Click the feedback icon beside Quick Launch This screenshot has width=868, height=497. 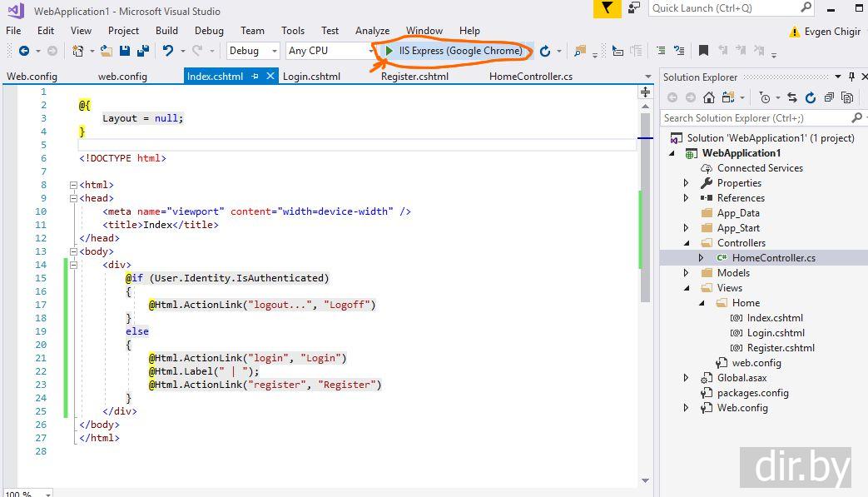pyautogui.click(x=634, y=8)
